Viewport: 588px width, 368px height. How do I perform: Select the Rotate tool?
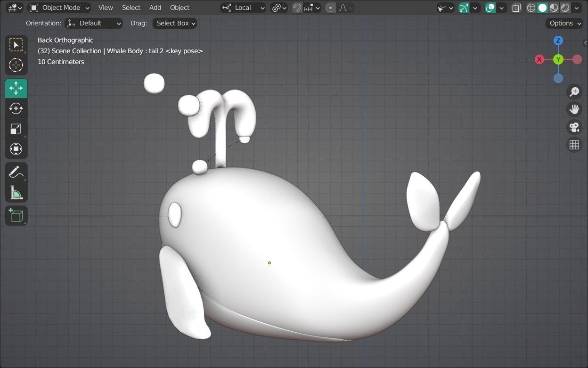(16, 108)
